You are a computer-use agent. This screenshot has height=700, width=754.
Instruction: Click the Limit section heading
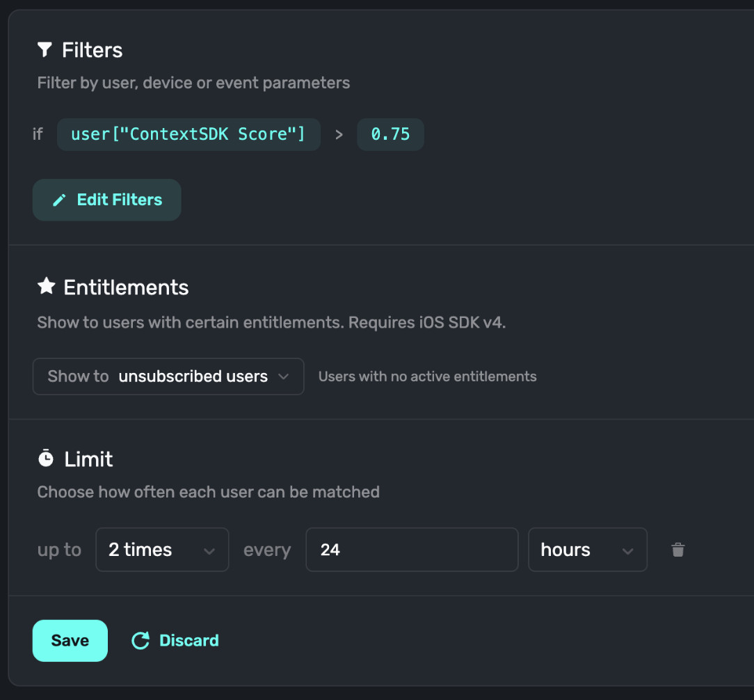(89, 458)
